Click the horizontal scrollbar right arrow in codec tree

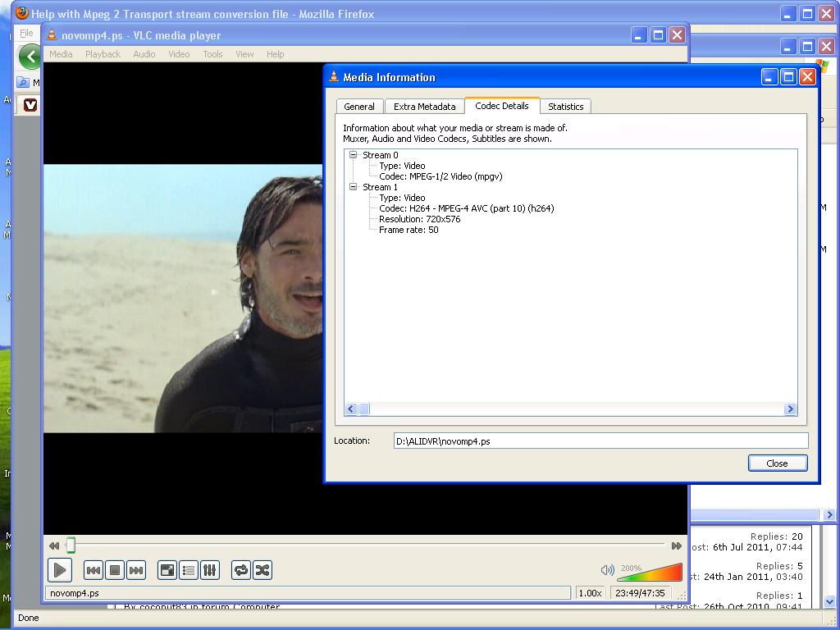pos(790,409)
